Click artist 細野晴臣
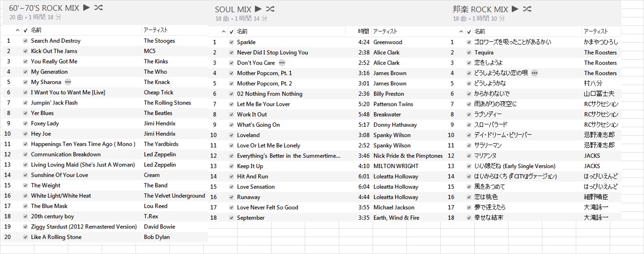Viewport: 644px width, 254px height. tap(596, 197)
